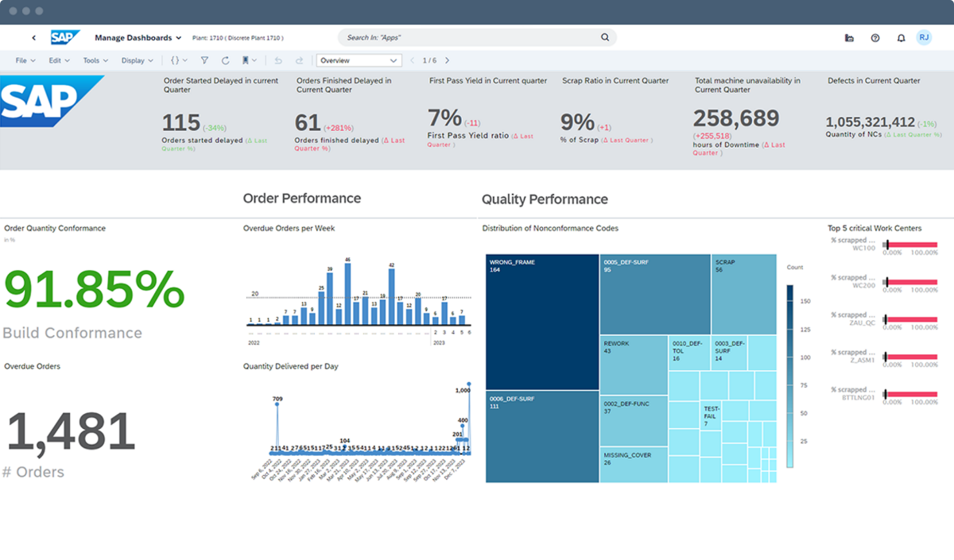
Task: Open the Overview page selector combo box
Action: (x=359, y=60)
